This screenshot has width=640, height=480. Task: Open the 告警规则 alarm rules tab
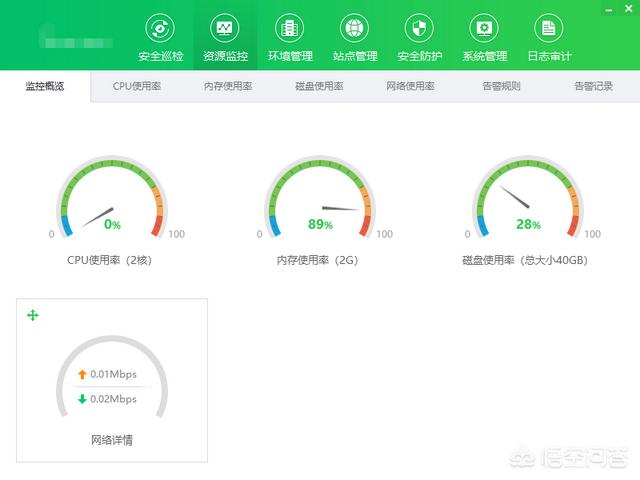(501, 87)
